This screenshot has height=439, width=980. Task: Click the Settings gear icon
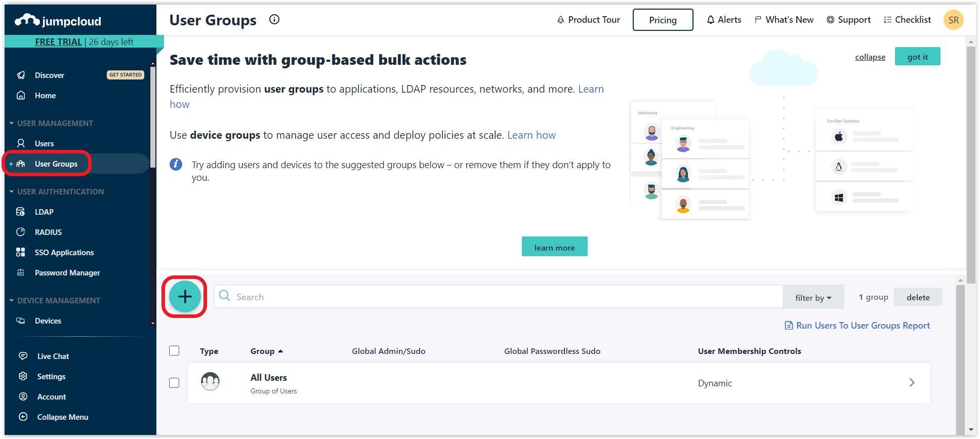click(x=23, y=376)
